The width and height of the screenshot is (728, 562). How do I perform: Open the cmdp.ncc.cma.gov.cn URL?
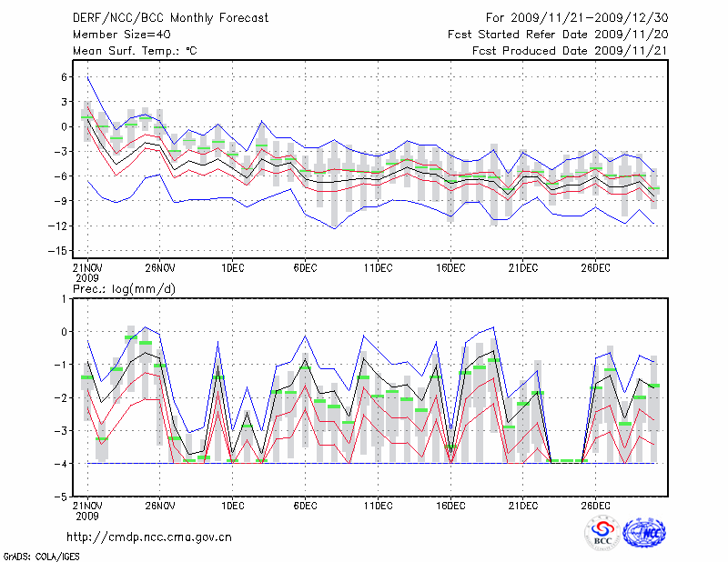(149, 537)
